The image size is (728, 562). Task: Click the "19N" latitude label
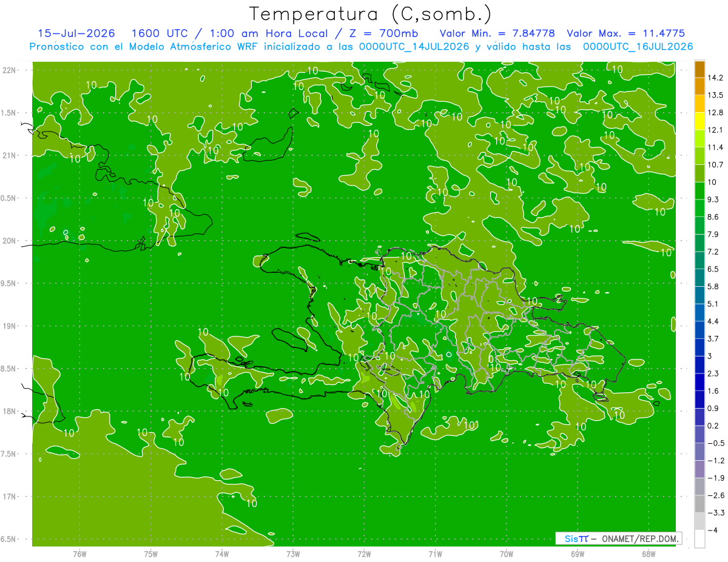[x=8, y=326]
